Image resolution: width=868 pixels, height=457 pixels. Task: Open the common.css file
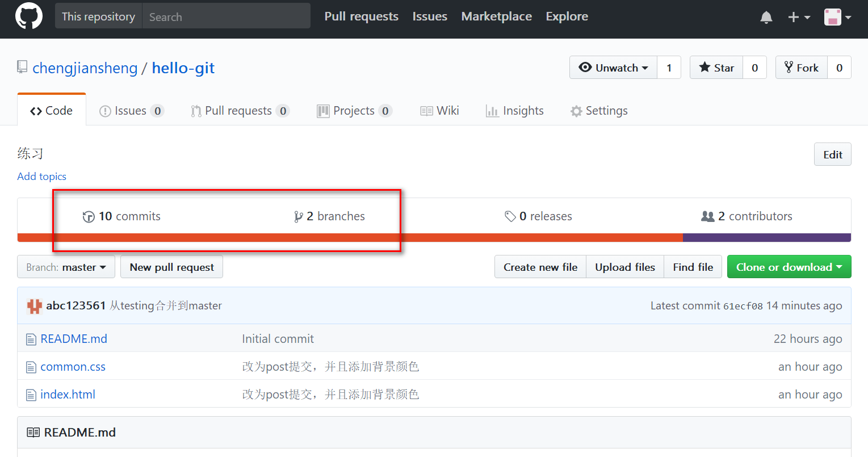click(73, 367)
